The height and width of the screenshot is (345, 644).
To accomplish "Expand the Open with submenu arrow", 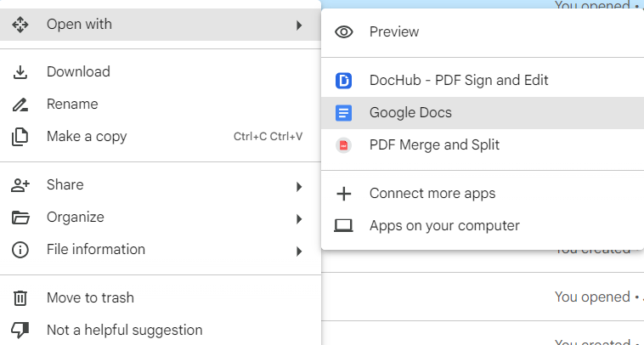I will [x=299, y=25].
